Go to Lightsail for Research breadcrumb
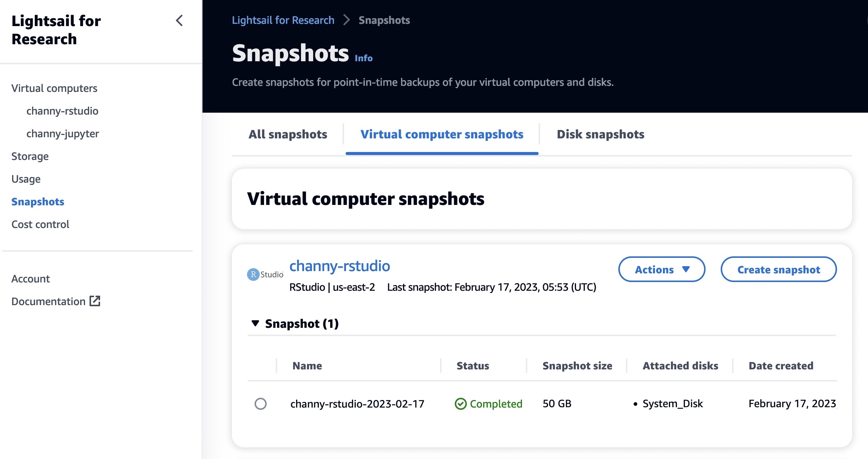868x459 pixels. coord(283,20)
